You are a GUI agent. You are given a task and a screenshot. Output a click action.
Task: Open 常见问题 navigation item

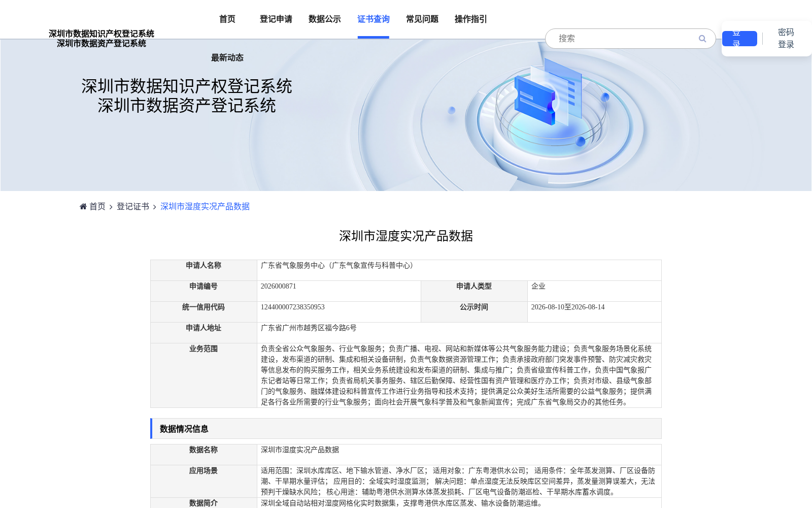coord(422,19)
